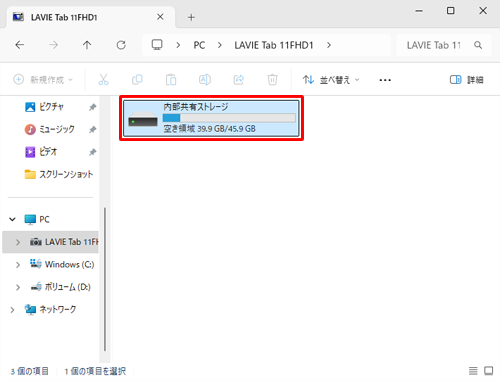Switch to large icons view in status bar
The width and height of the screenshot is (500, 380).
489,371
